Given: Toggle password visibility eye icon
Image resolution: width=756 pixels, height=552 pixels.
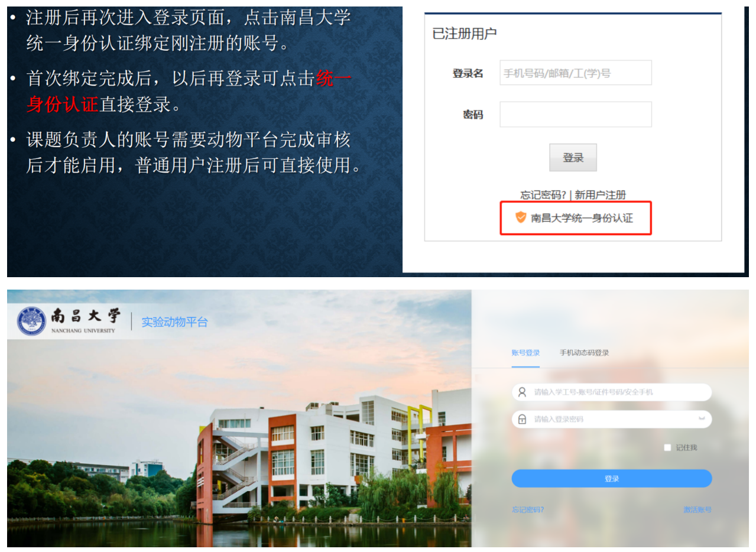Looking at the screenshot, I should pos(702,418).
